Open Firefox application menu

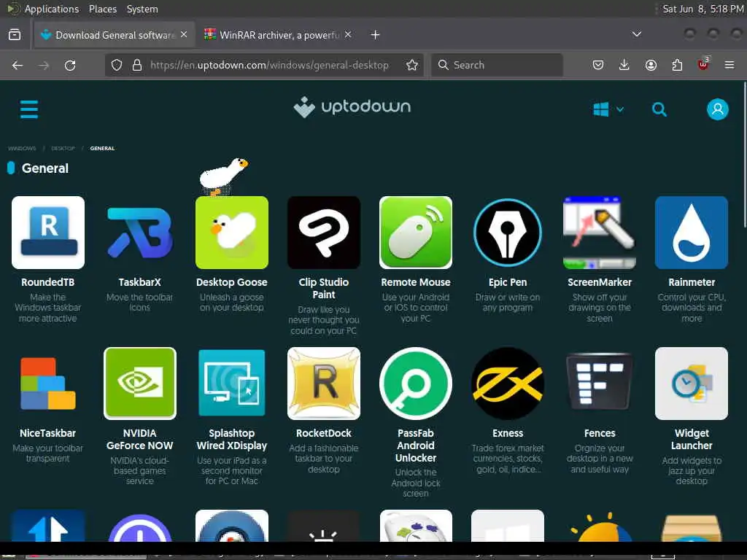729,65
